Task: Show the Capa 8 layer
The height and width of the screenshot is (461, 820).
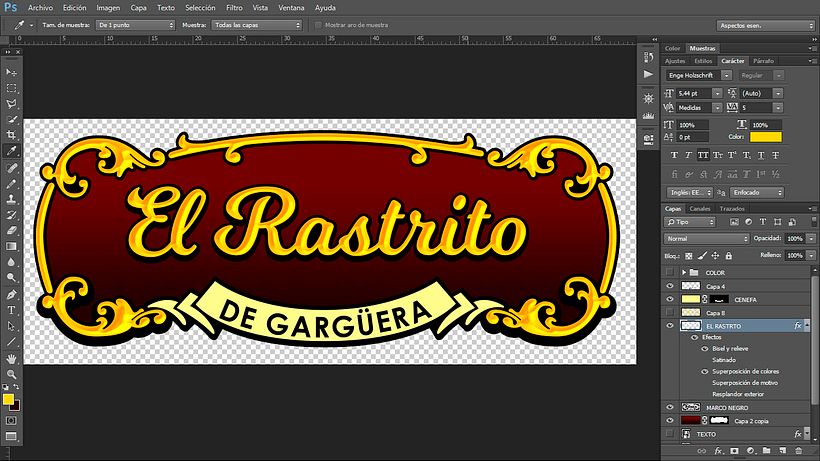Action: tap(670, 313)
